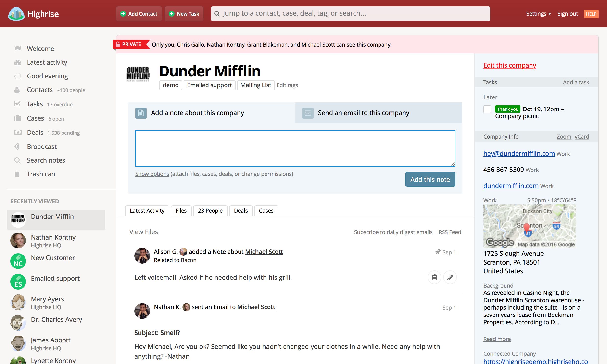Click the trash icon on Alison's note
This screenshot has height=364, width=607.
(x=434, y=277)
